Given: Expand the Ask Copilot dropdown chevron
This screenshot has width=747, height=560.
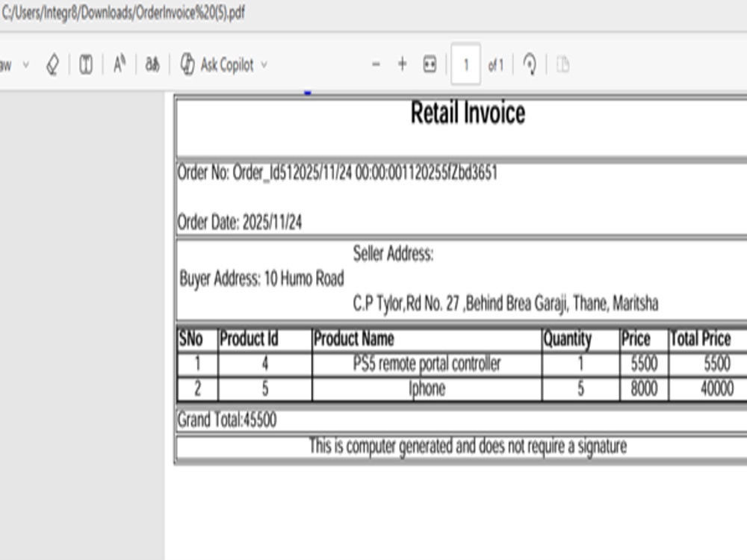Looking at the screenshot, I should [x=264, y=64].
